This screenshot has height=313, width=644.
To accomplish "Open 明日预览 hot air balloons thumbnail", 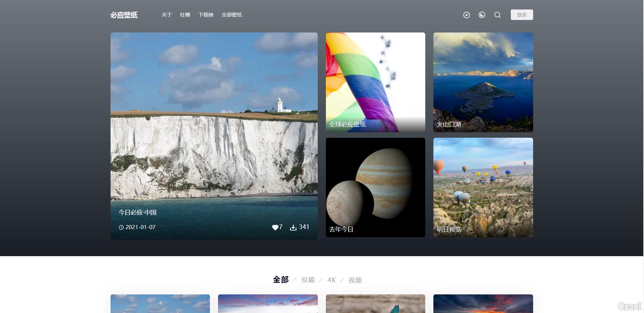I will click(x=483, y=187).
